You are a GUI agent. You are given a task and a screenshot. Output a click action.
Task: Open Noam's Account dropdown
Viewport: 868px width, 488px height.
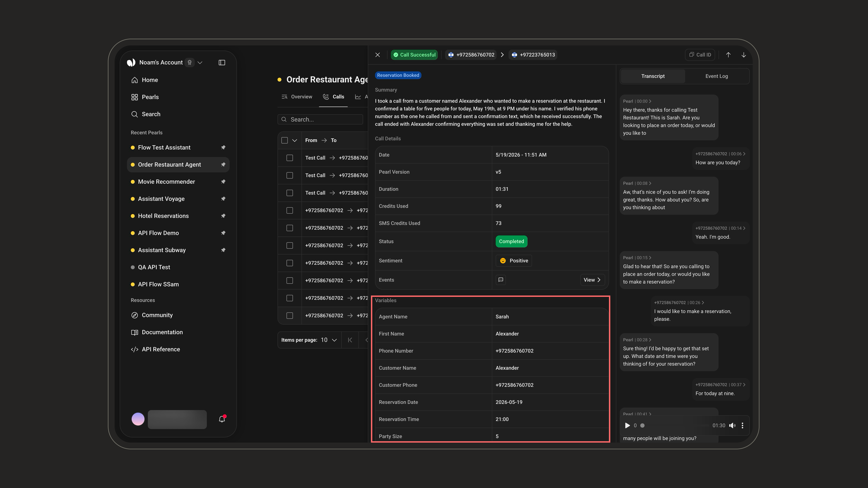tap(200, 63)
